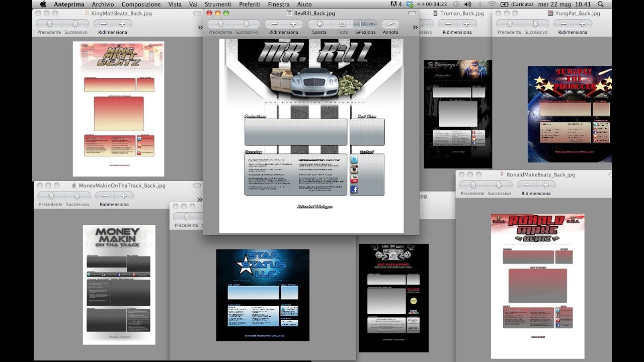The width and height of the screenshot is (644, 362).
Task: Zoom in with plus in RevRill_Back window
Action: [293, 24]
